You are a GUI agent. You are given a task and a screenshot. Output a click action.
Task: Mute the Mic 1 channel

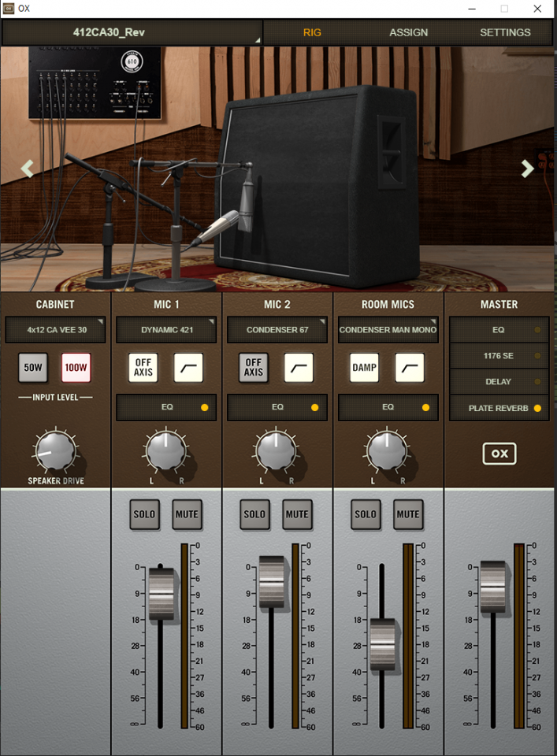click(187, 514)
